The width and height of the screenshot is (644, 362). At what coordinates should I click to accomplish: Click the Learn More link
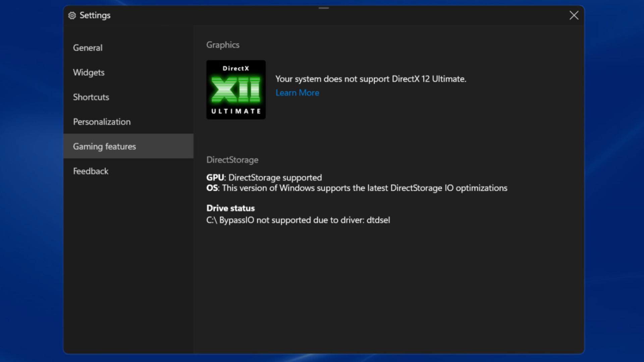[x=297, y=93]
